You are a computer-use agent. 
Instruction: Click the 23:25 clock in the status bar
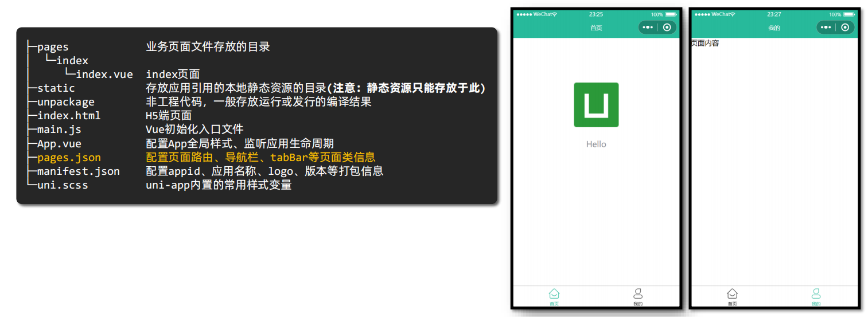point(596,14)
